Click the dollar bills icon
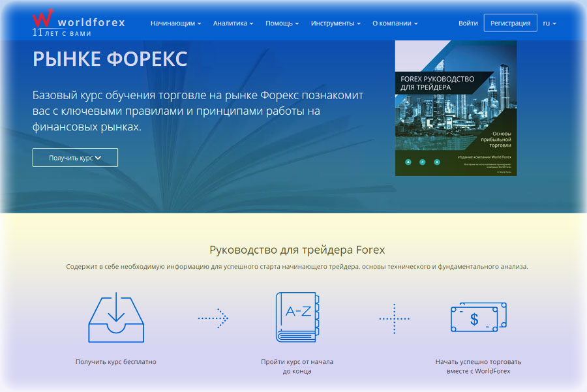Screen dimensions: 587x392 tap(478, 318)
